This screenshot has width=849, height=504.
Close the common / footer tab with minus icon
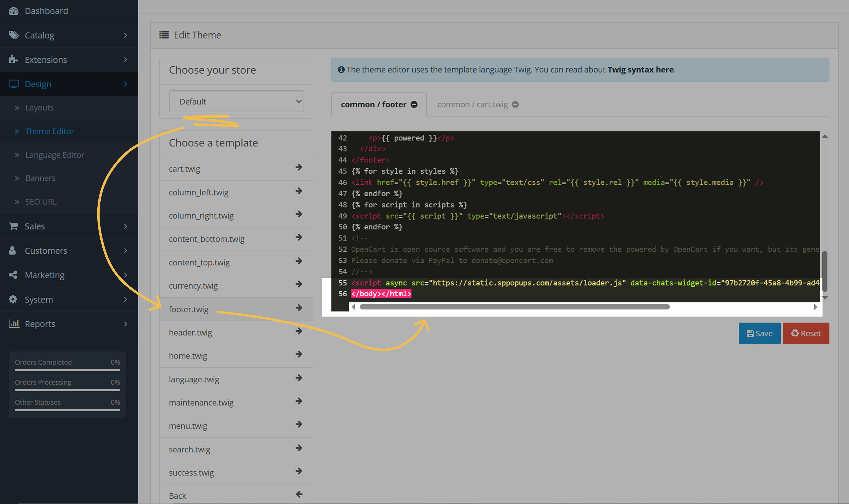tap(414, 105)
